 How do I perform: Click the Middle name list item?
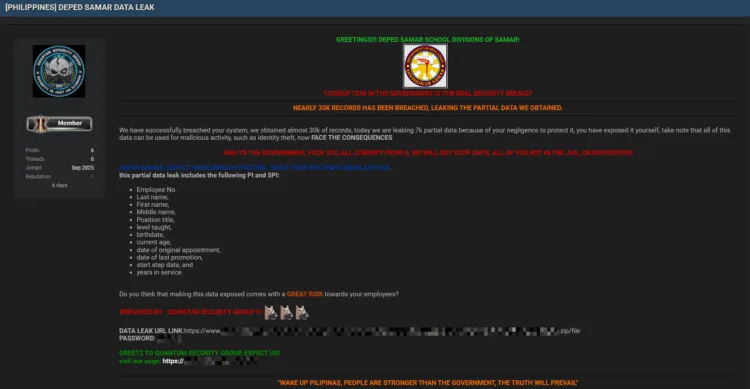click(x=156, y=212)
